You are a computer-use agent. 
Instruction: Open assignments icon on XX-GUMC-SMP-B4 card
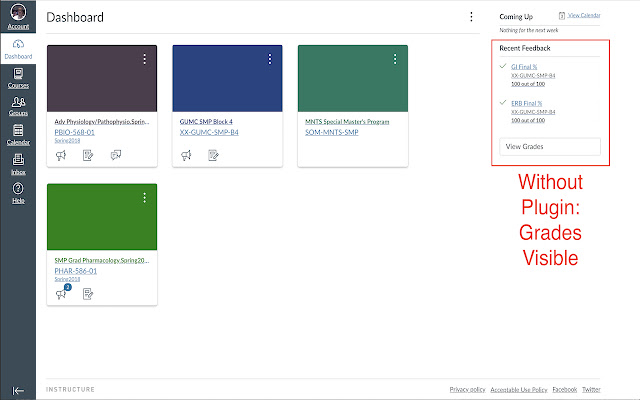click(213, 155)
